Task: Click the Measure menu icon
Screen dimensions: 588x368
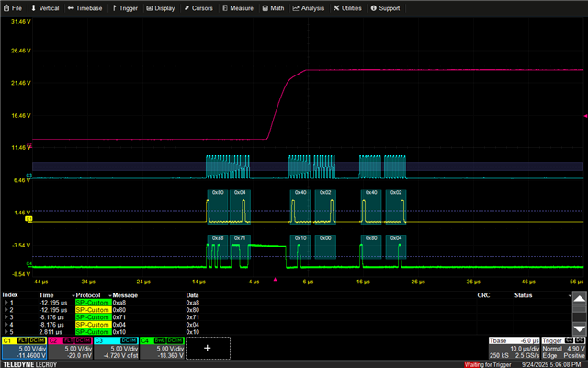Action: (x=225, y=7)
